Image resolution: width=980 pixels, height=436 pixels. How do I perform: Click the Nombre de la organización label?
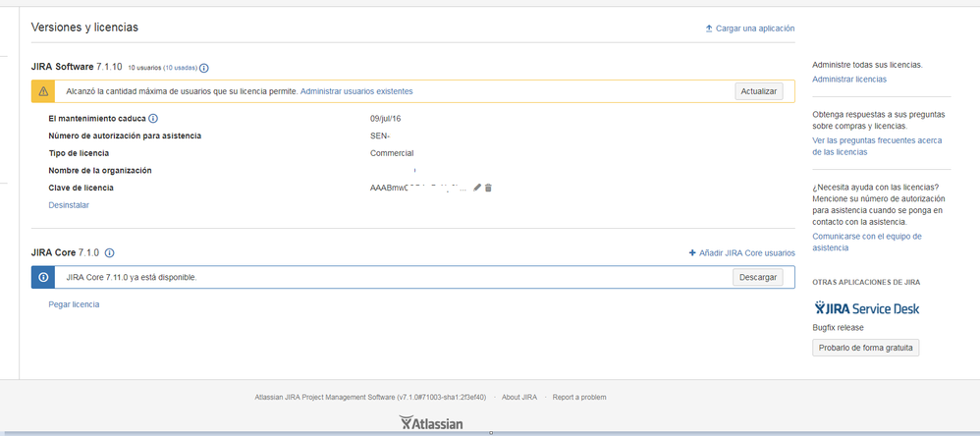click(100, 171)
